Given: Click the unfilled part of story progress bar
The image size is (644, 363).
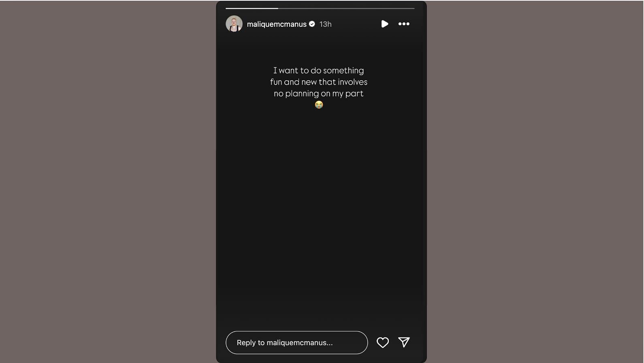Looking at the screenshot, I should coord(346,8).
